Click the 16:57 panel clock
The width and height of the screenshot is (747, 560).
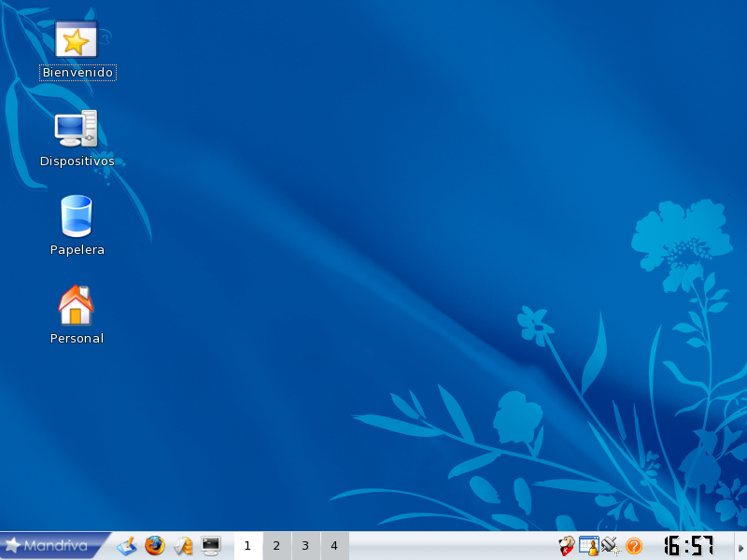coord(688,546)
